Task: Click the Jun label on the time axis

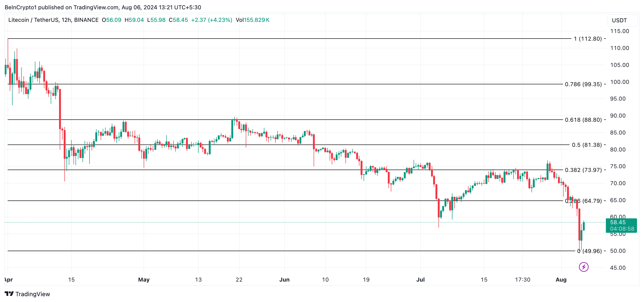Action: [284, 279]
